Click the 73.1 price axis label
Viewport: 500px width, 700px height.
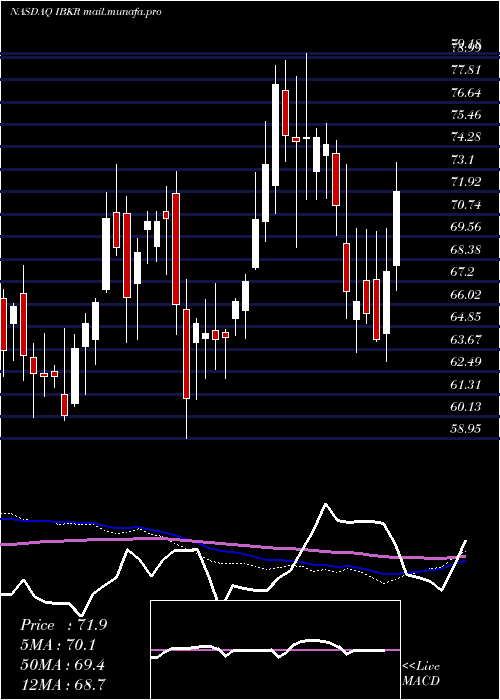click(x=463, y=160)
